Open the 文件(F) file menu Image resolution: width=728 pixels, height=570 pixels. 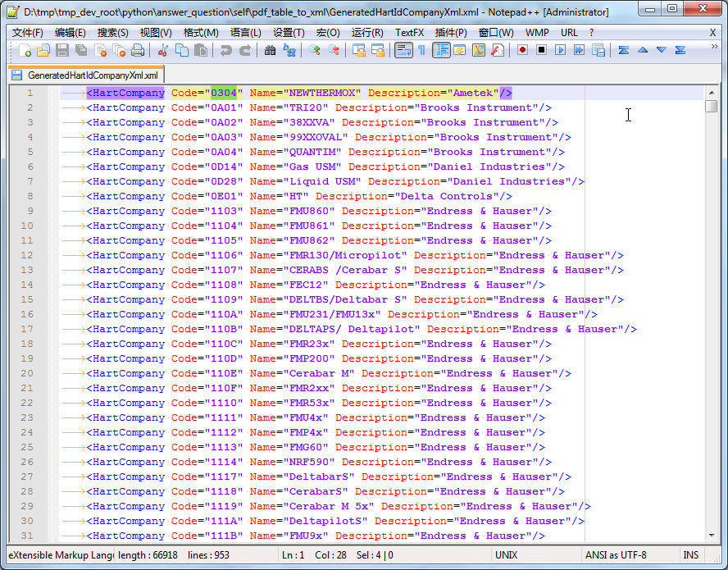tap(28, 33)
